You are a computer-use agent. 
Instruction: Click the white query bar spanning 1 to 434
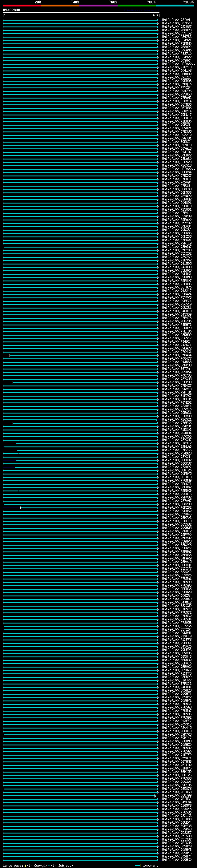(81, 13)
